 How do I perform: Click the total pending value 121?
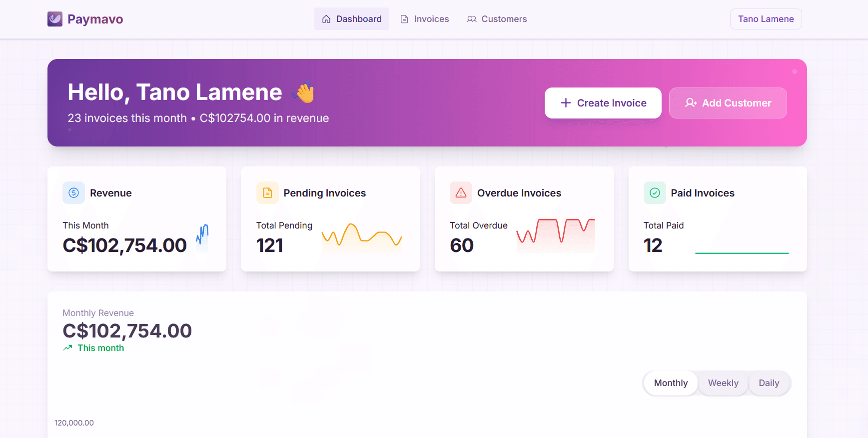[270, 245]
